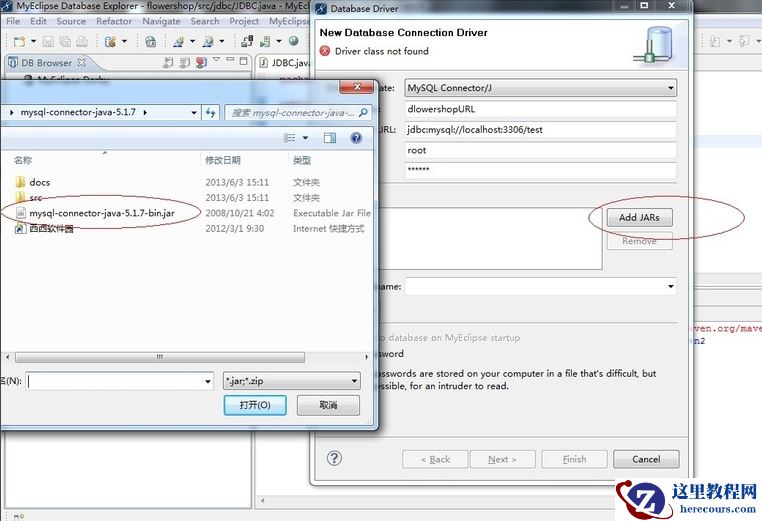Close the file chooser dialog
This screenshot has height=521, width=762.
tap(357, 87)
